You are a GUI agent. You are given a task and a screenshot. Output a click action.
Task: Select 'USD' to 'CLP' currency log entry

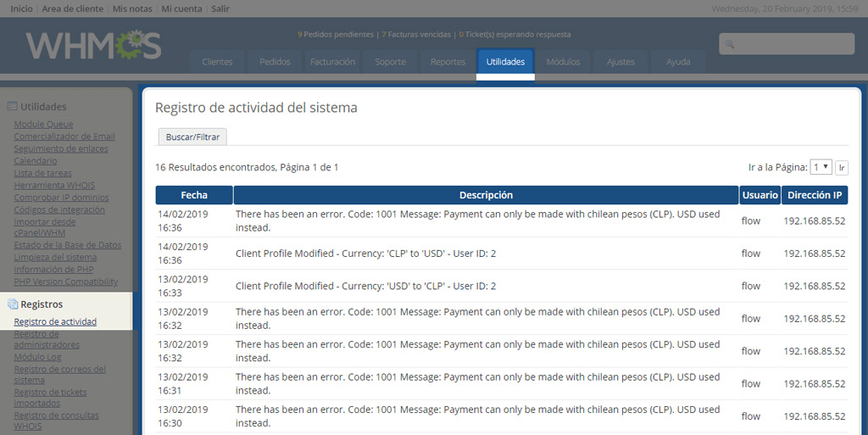coord(365,286)
